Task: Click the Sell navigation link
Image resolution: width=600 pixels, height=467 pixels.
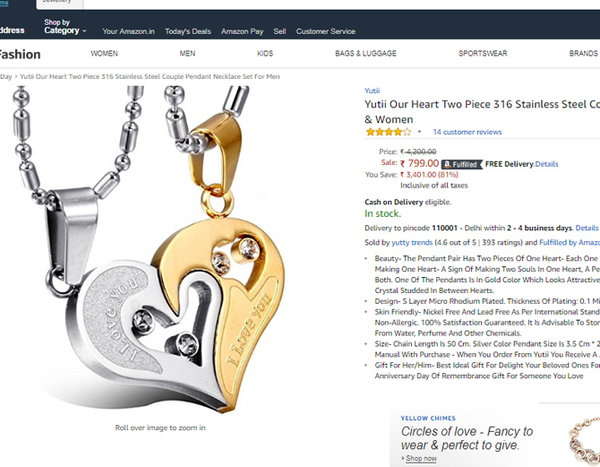Action: [x=280, y=31]
